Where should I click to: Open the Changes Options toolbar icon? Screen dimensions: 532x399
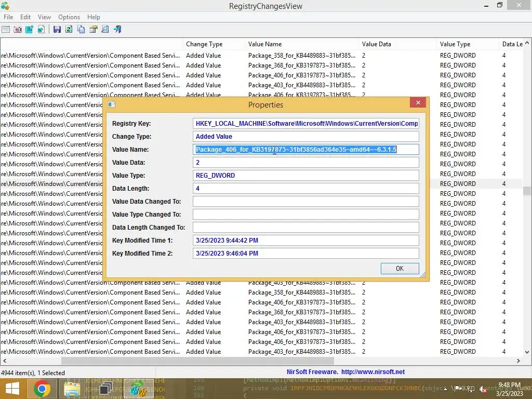coord(6,29)
